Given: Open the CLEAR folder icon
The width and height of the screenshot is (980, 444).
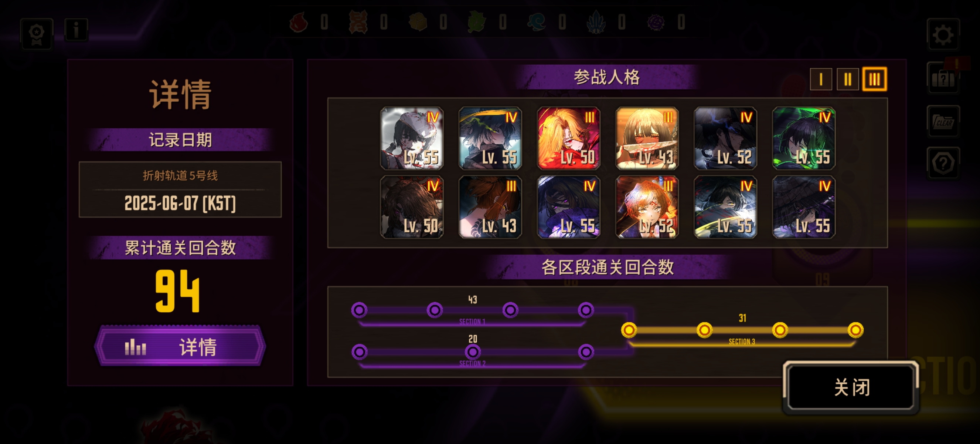Looking at the screenshot, I should click(x=943, y=121).
